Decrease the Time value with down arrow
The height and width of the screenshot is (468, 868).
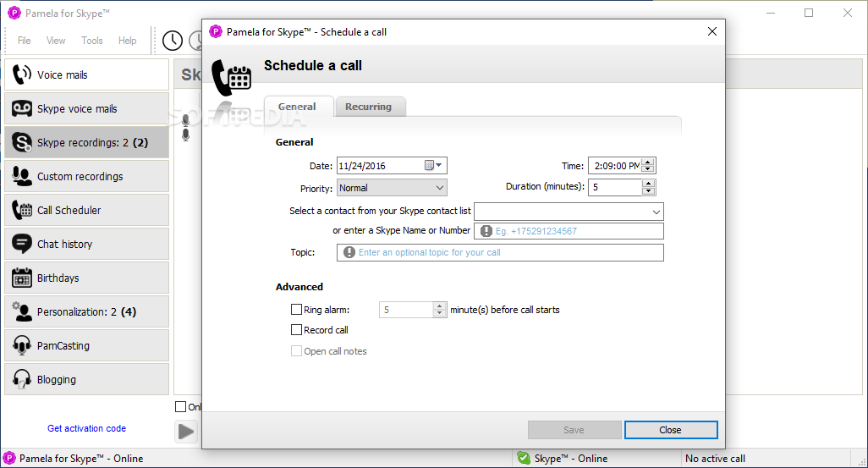point(648,169)
